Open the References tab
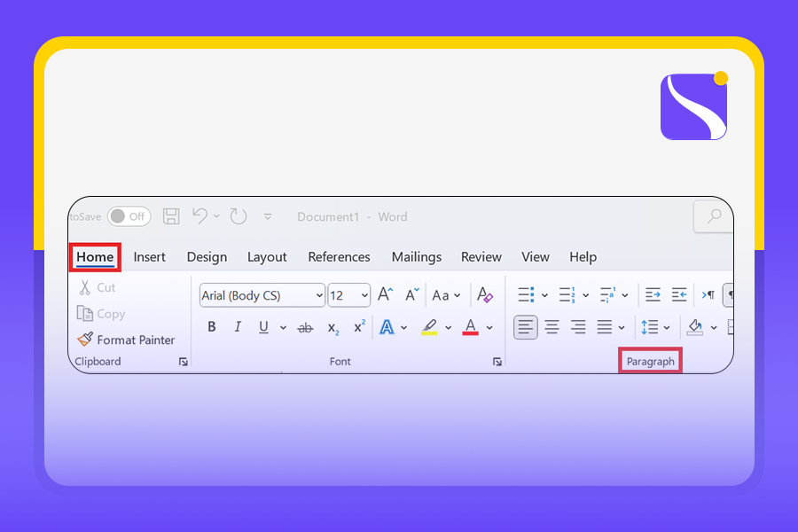Viewport: 798px width, 532px height. [339, 257]
